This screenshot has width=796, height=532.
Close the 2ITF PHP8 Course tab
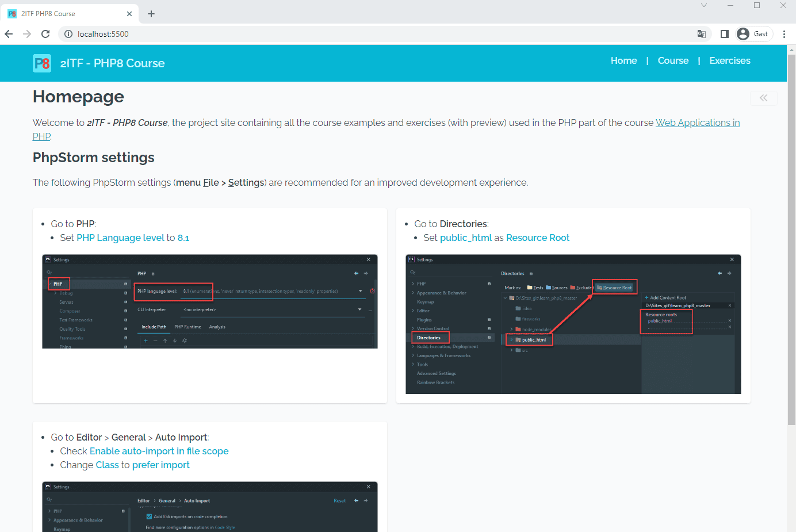[129, 14]
